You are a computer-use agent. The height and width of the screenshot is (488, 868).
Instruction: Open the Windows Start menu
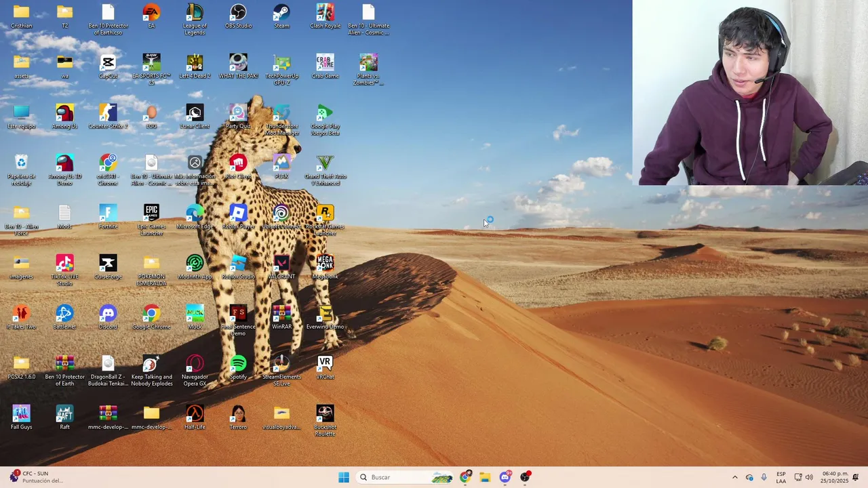[344, 477]
